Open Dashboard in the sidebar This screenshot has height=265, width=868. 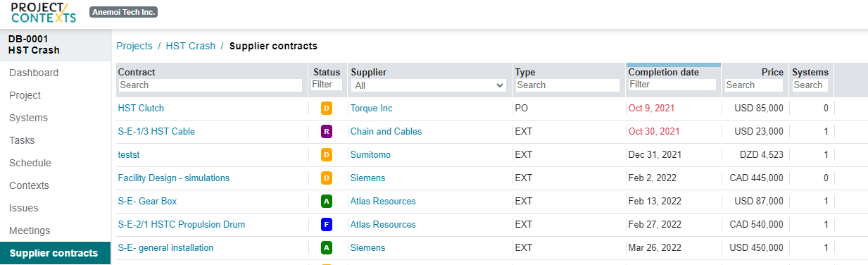[34, 73]
